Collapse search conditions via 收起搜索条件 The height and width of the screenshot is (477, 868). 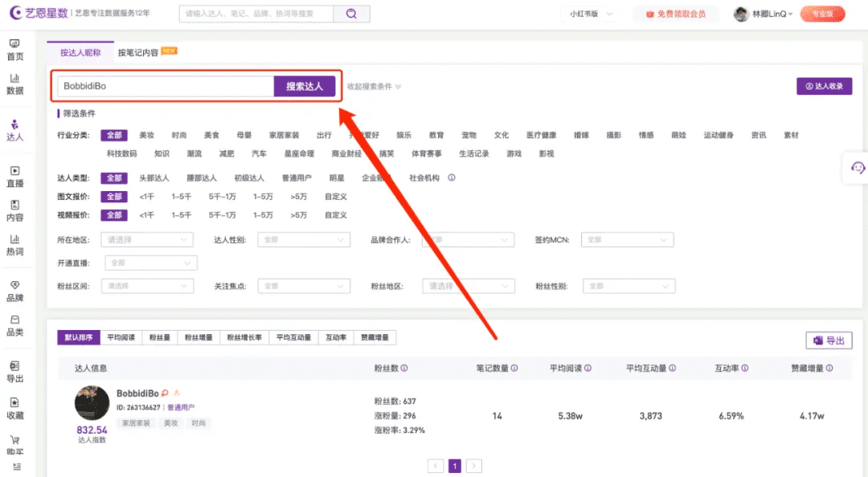click(x=375, y=86)
